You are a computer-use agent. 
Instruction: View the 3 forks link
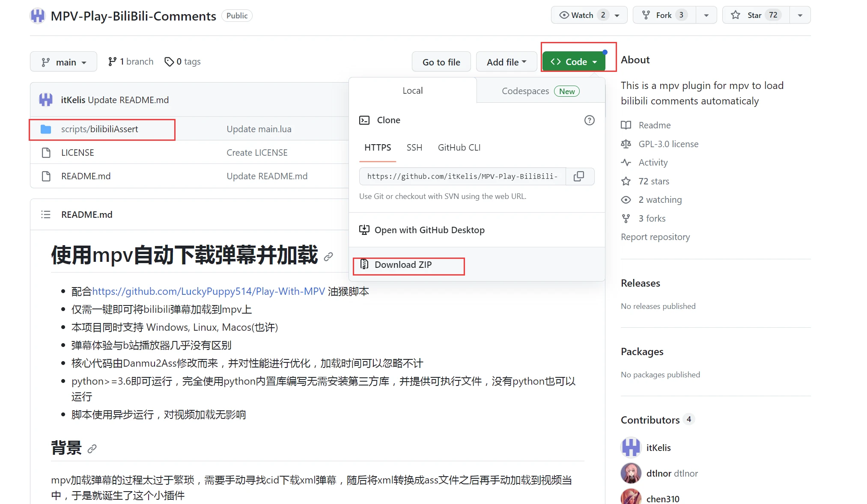click(x=652, y=219)
